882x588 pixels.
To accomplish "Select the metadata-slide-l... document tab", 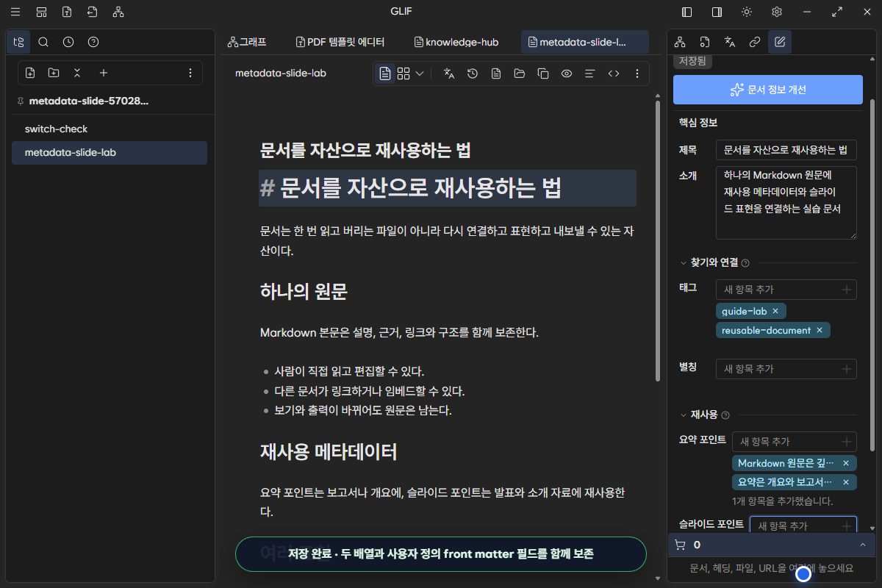I will tap(585, 42).
